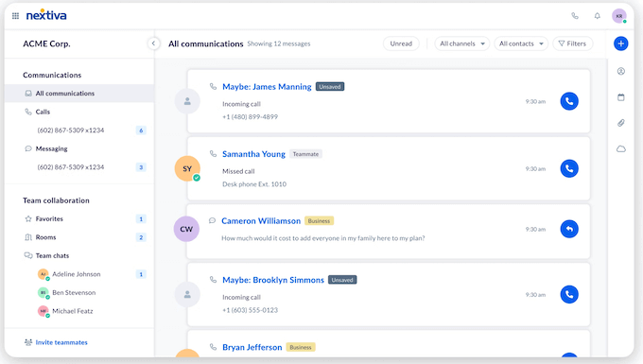Click Ben Stevenson's avatar in Team chats
The image size is (643, 364).
click(x=43, y=293)
